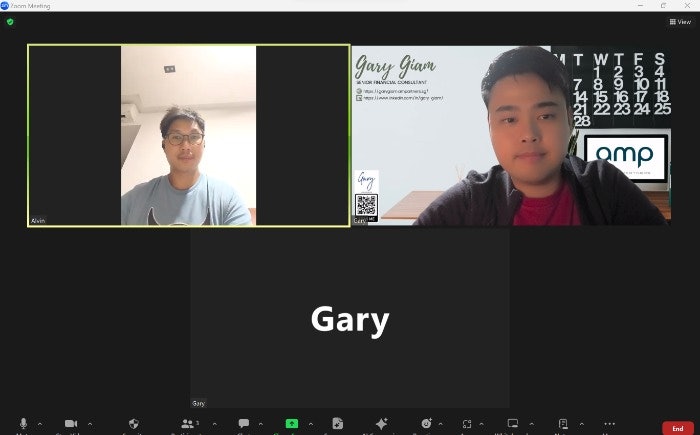The image size is (700, 435).
Task: Select Gary's name-only participant tile
Action: (349, 319)
